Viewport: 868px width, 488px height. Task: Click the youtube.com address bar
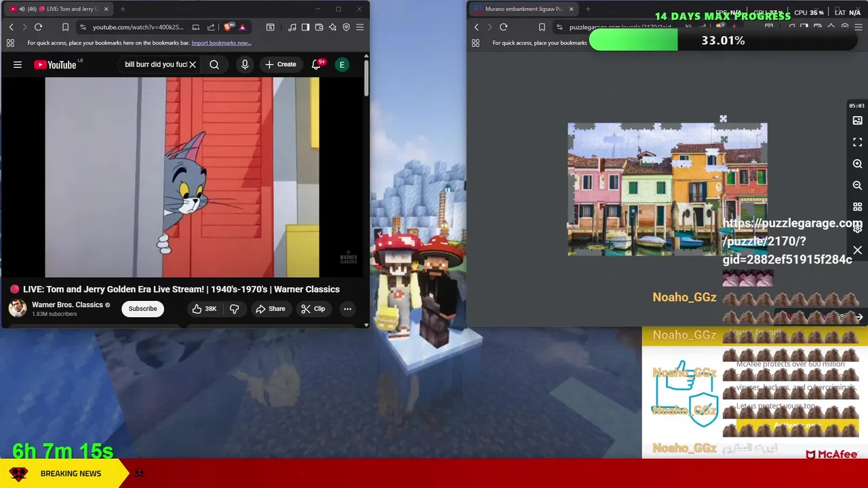point(138,27)
